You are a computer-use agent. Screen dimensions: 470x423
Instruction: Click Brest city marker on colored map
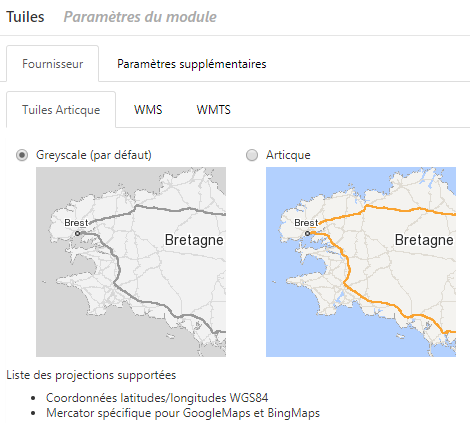coord(307,234)
